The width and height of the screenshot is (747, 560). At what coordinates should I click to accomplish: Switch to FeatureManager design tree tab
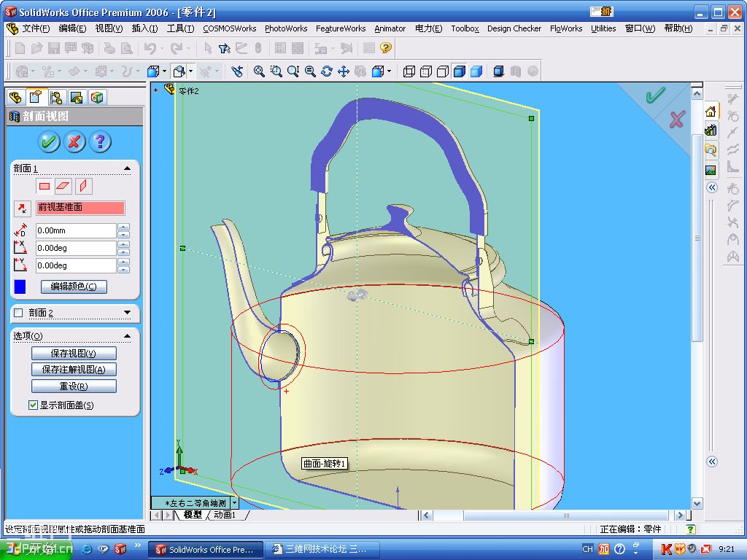pyautogui.click(x=15, y=98)
